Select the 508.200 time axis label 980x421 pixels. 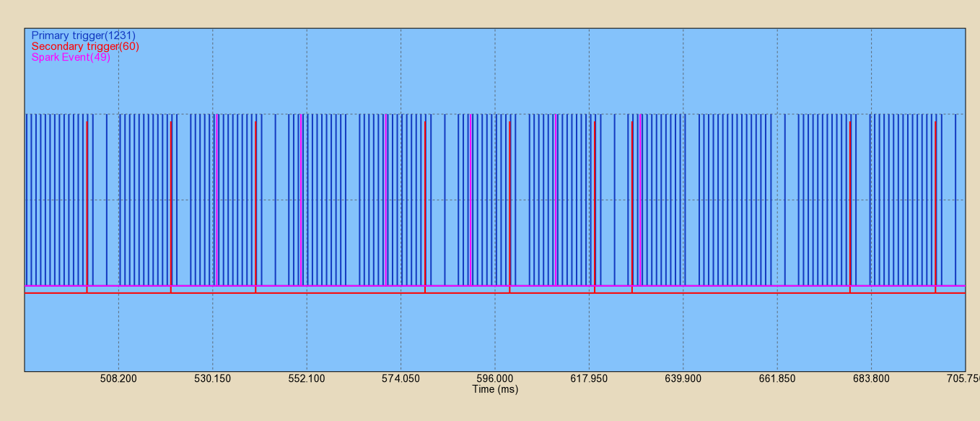click(x=118, y=378)
